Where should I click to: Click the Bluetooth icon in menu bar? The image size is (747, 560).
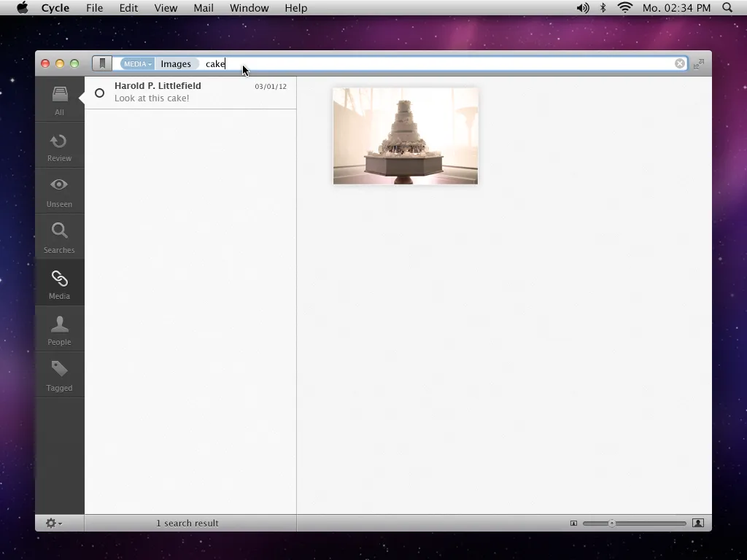603,7
